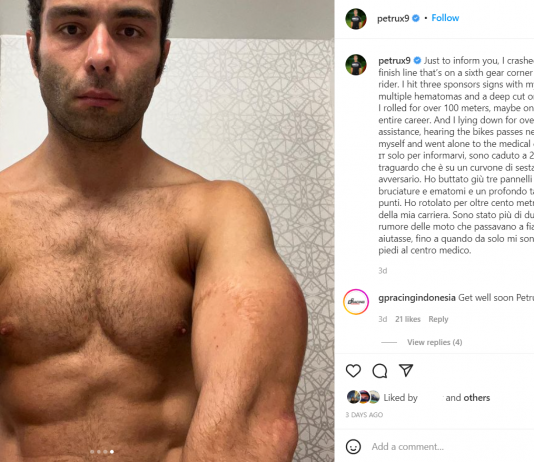Click the 3d timestamp under the caption
Viewport: 534px width, 462px height.
[382, 271]
